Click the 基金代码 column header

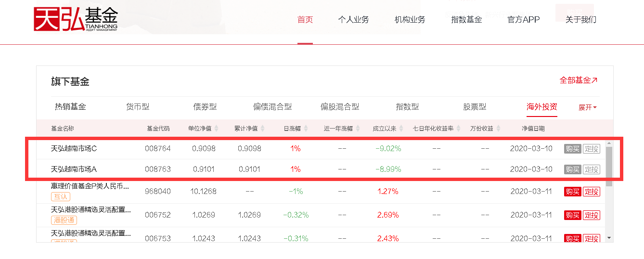[x=158, y=129]
